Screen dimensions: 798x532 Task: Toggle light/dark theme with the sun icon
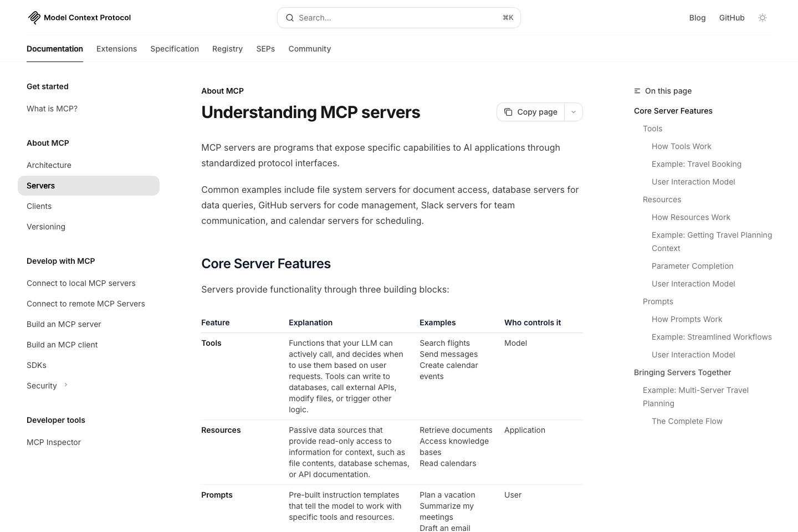click(x=763, y=17)
